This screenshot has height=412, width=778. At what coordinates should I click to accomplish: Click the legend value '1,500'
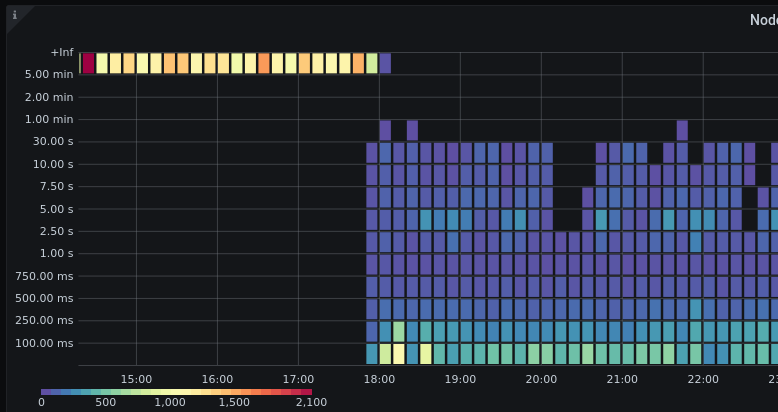click(x=234, y=402)
